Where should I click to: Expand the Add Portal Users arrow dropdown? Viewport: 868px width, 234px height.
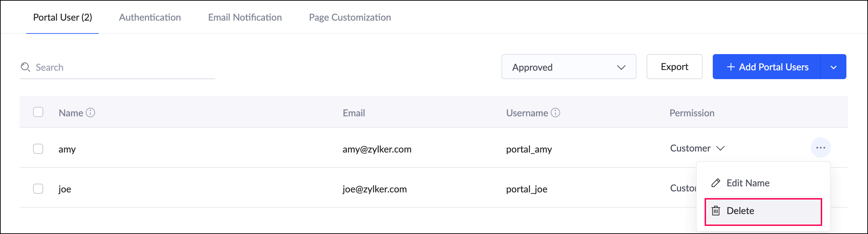pos(833,67)
